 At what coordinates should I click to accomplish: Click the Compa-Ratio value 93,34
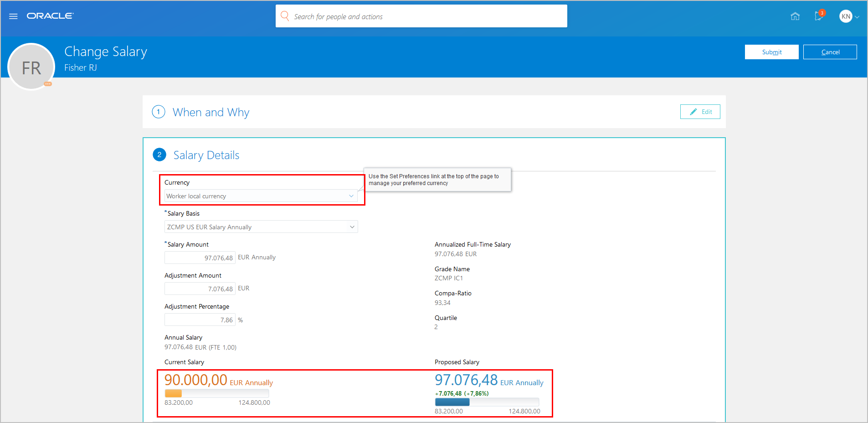(442, 303)
